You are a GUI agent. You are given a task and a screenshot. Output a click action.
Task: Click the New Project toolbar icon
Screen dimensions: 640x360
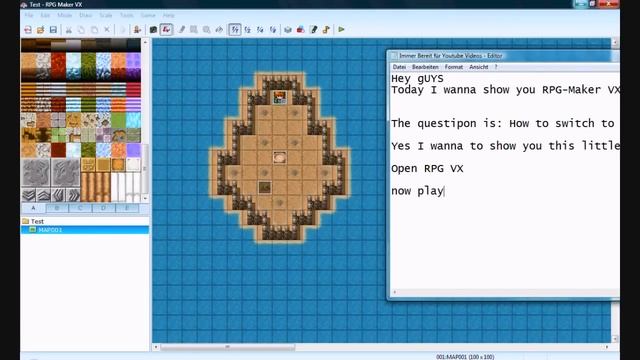28,29
